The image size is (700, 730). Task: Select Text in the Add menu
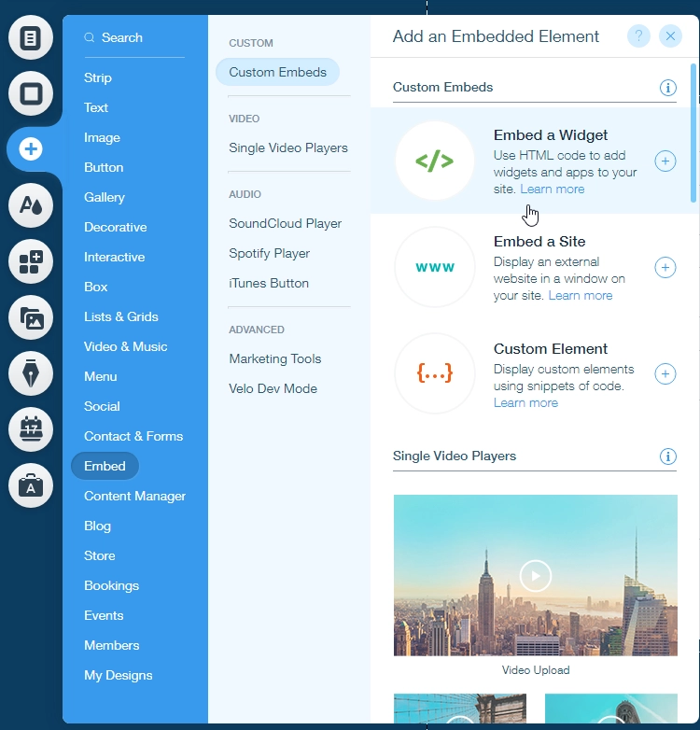pyautogui.click(x=96, y=107)
